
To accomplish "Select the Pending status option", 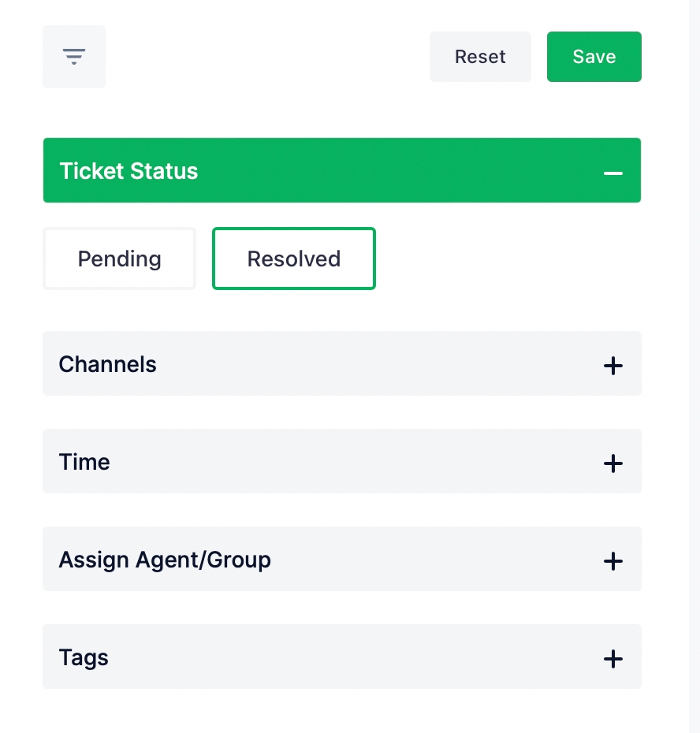I will click(119, 259).
